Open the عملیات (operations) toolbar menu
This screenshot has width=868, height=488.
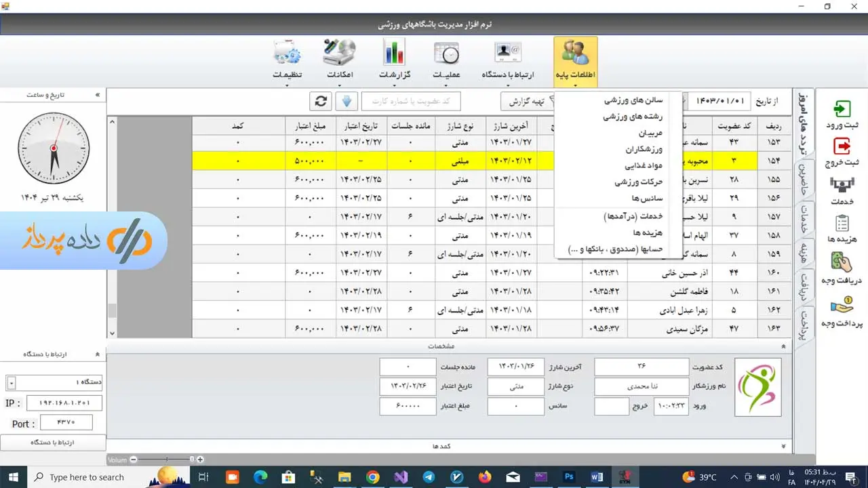pyautogui.click(x=446, y=59)
